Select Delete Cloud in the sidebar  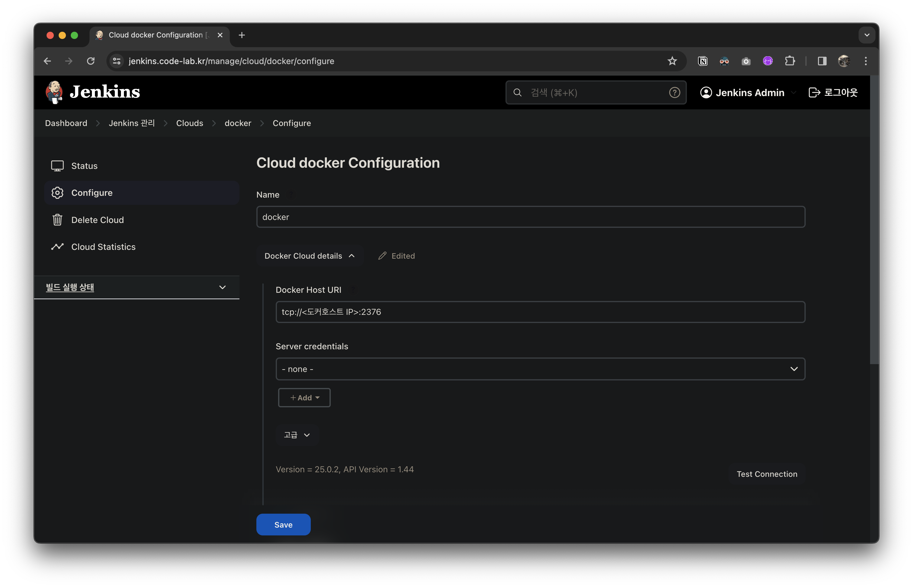97,220
